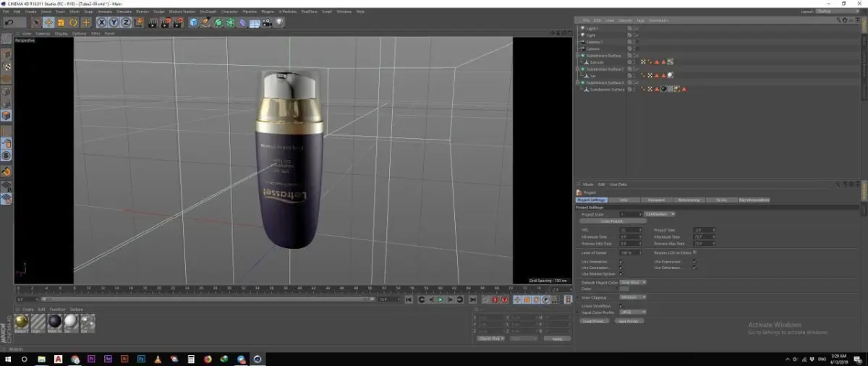The height and width of the screenshot is (366, 868).
Task: Add a Cube primitive object
Action: 193,22
